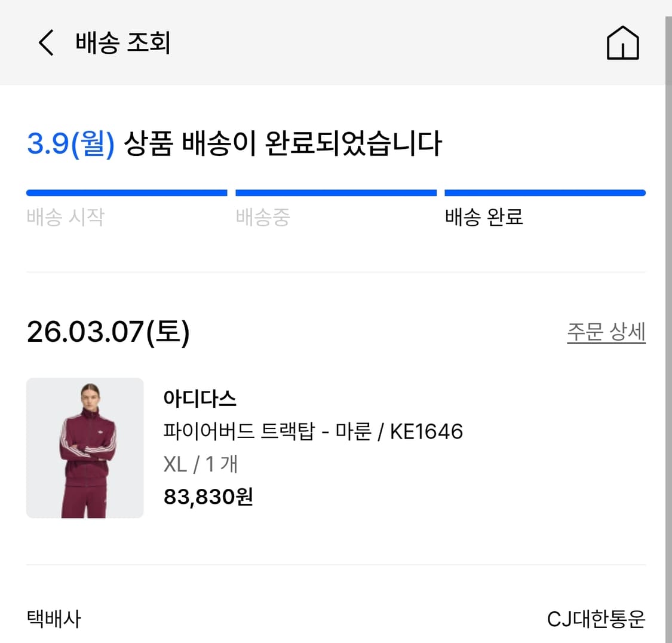
Task: Open the adidas Firebird track top thumbnail
Action: click(84, 448)
